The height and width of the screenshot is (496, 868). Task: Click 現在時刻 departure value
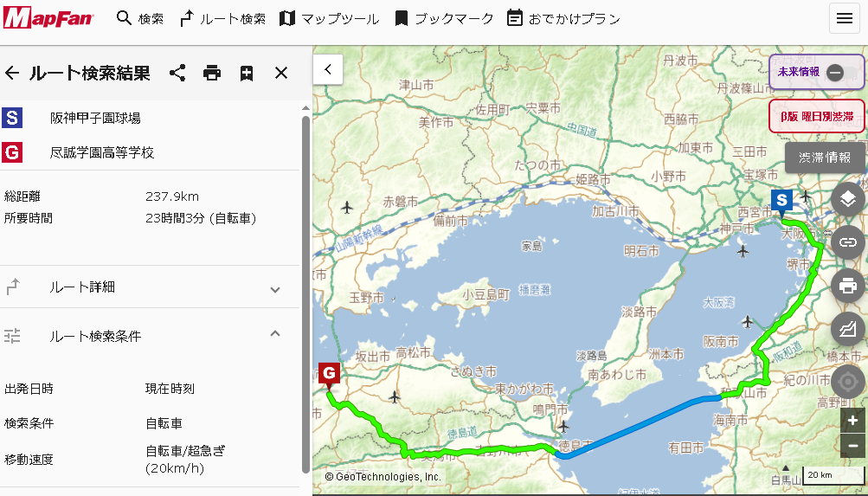[170, 389]
